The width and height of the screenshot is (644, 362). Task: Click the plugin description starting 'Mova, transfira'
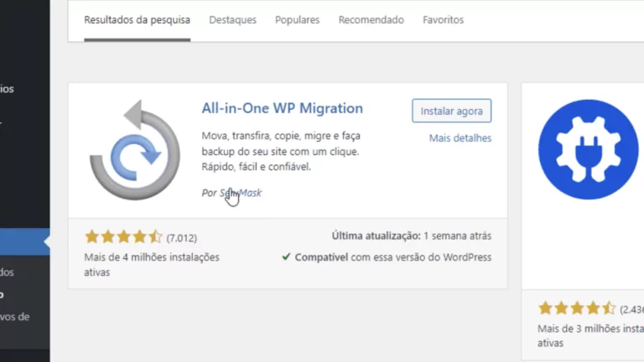pyautogui.click(x=281, y=152)
